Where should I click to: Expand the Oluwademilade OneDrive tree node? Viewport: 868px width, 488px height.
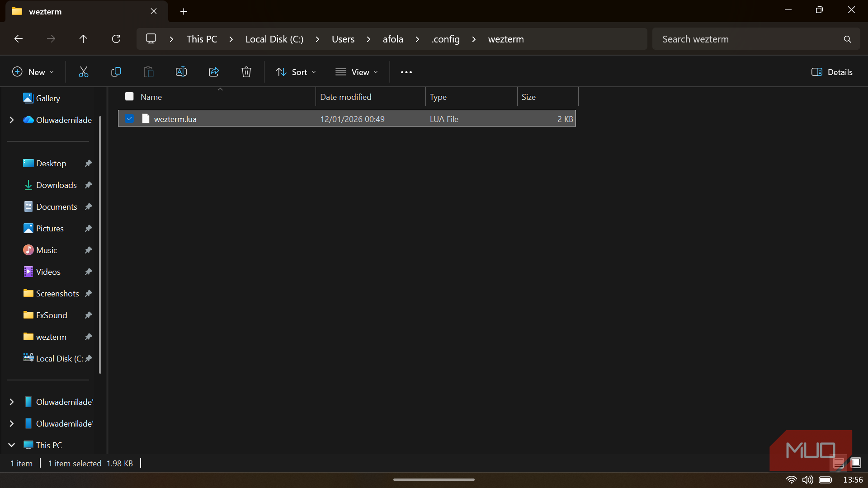(x=12, y=120)
